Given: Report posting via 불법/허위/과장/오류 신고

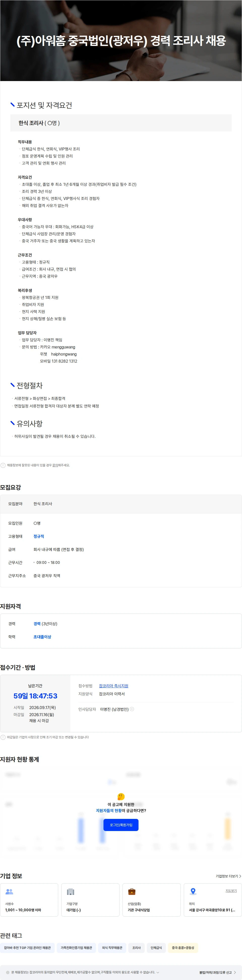Looking at the screenshot, I should tap(218, 972).
